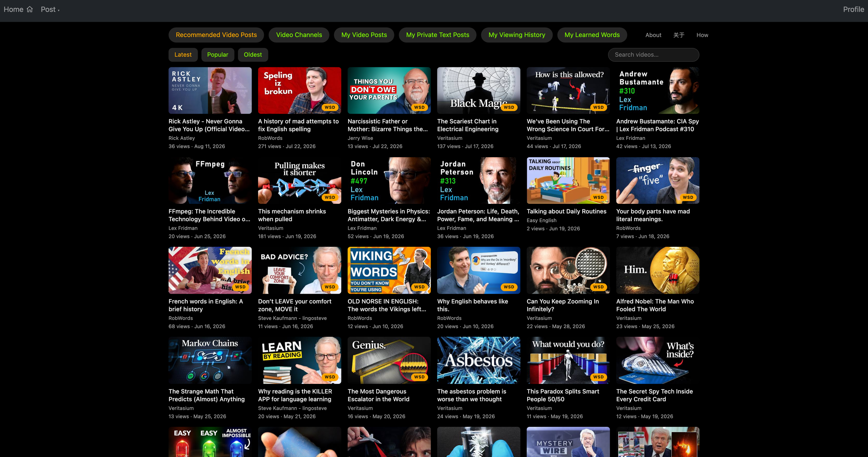
Task: Open title 'The Scariest Chart in Electrical Engineering'
Action: point(468,125)
